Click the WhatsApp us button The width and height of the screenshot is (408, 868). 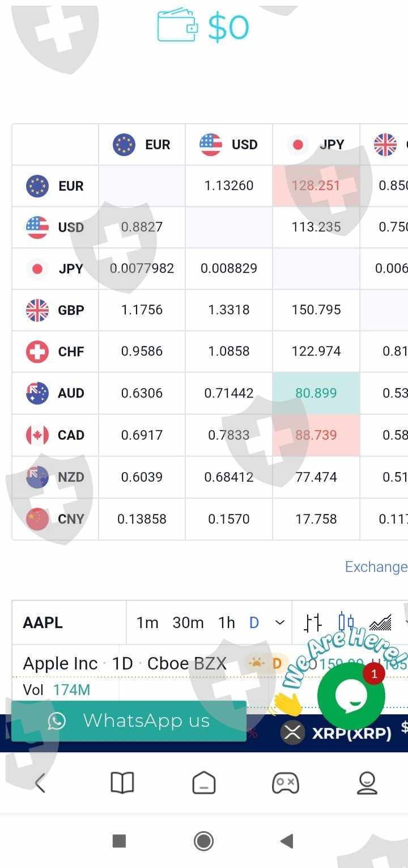[x=129, y=721]
